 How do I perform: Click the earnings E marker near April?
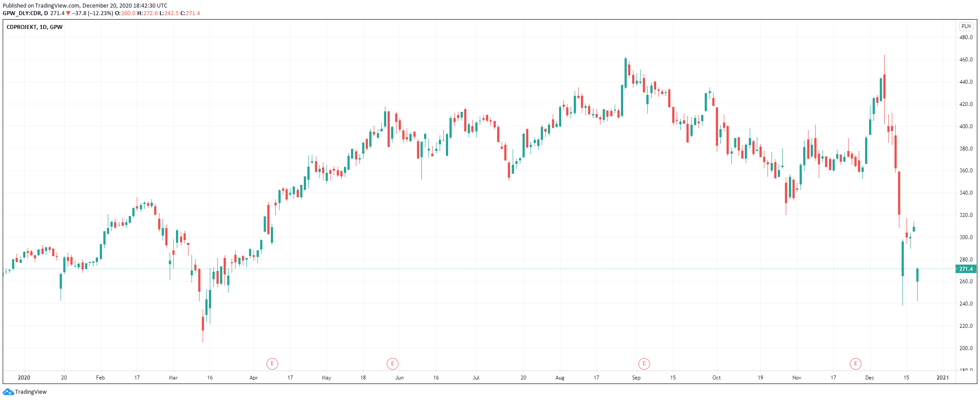(x=272, y=364)
